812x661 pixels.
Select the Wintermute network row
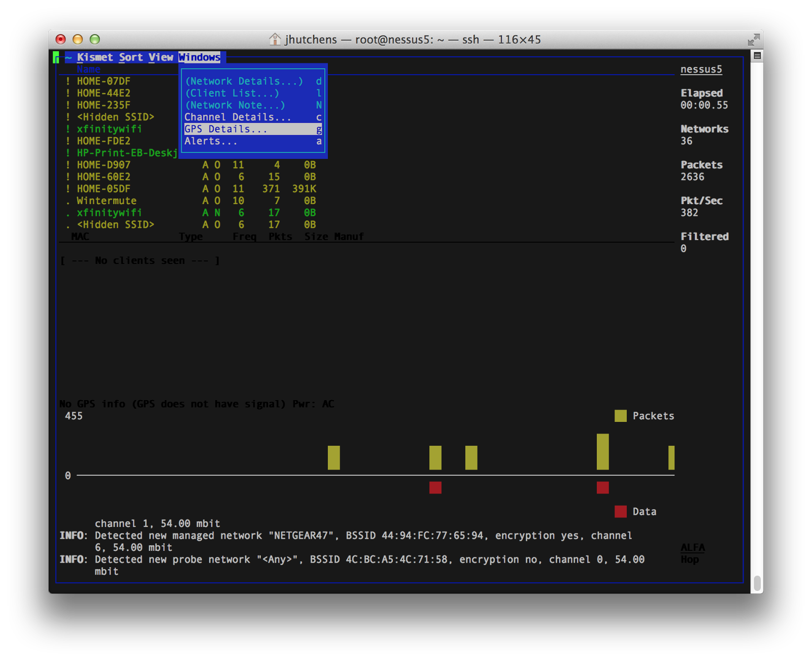tap(190, 201)
